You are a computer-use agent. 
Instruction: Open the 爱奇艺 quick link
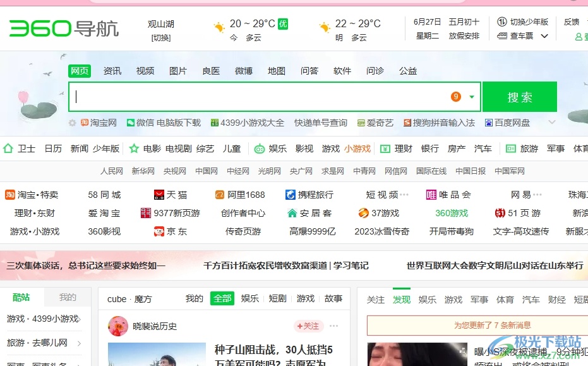click(x=375, y=123)
